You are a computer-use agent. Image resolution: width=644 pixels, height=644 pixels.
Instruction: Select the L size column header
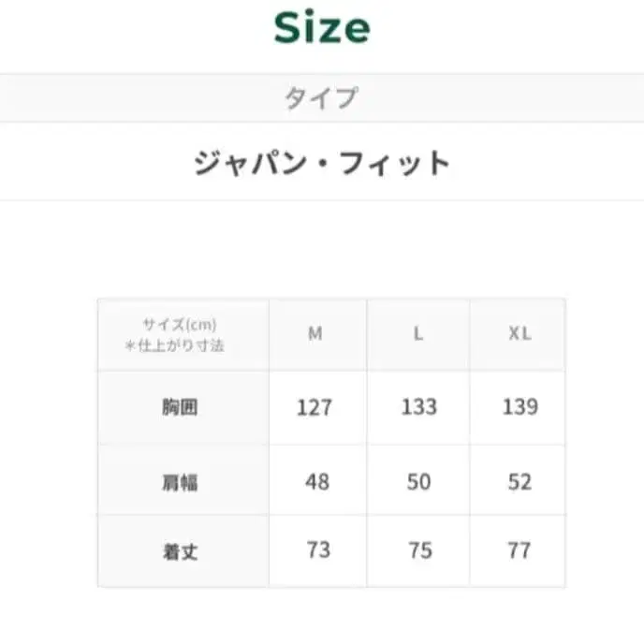418,334
